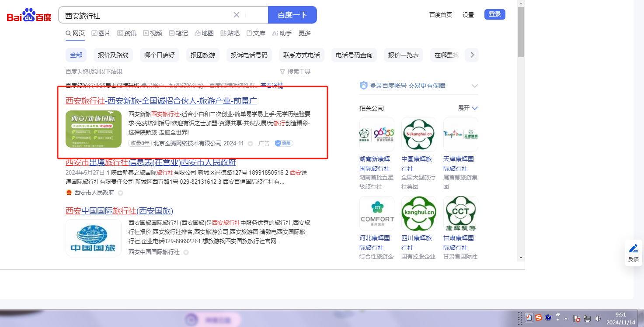Select the 联系方式电话 filter chip

pos(302,55)
